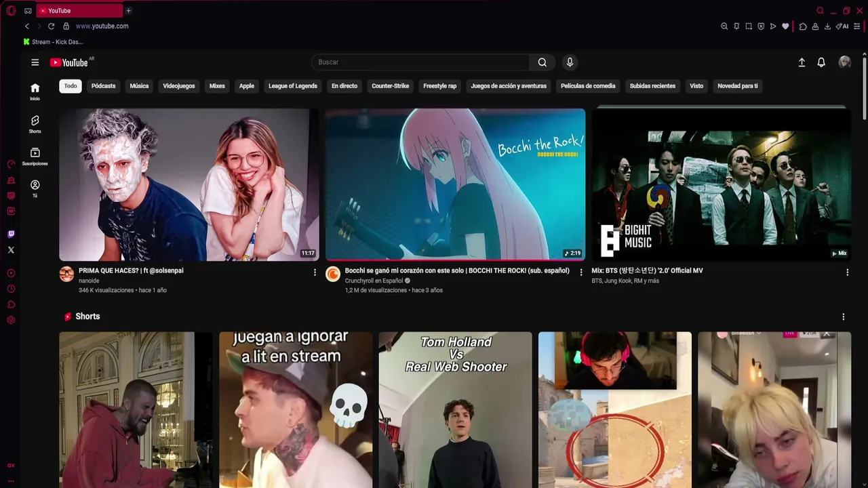Filter by the Mixes chip
Screen dimensions: 868x488
click(217, 86)
